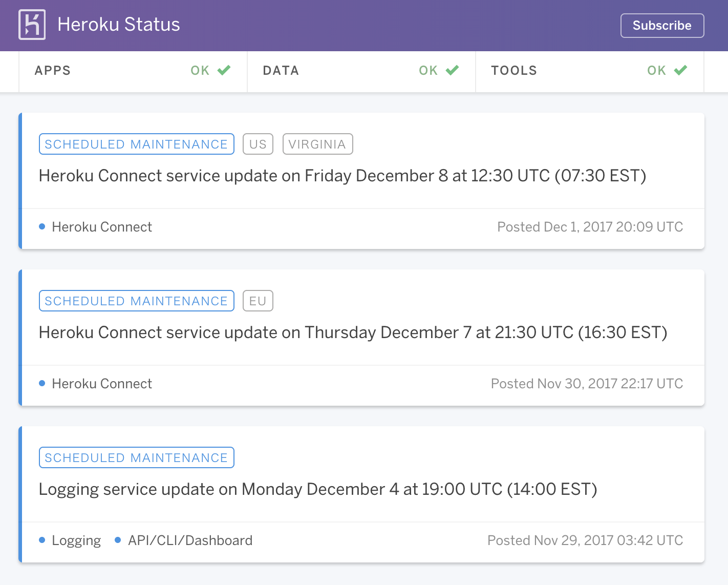Image resolution: width=728 pixels, height=585 pixels.
Task: Click the green checkmark next to TOOLS
Action: point(680,70)
